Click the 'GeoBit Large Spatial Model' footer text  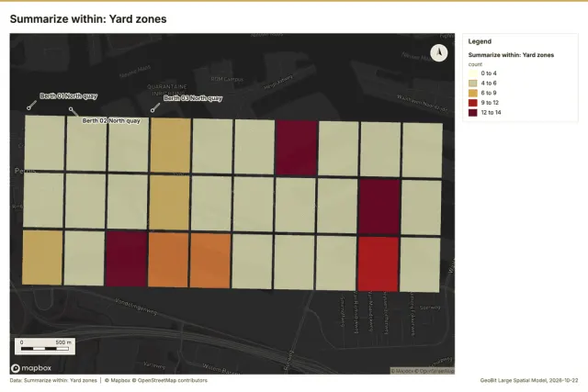(x=514, y=380)
